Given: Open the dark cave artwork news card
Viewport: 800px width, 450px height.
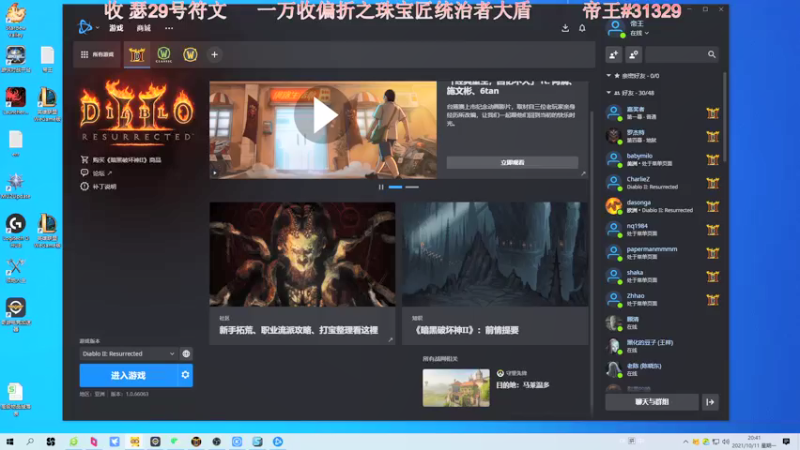Looking at the screenshot, I should point(494,254).
